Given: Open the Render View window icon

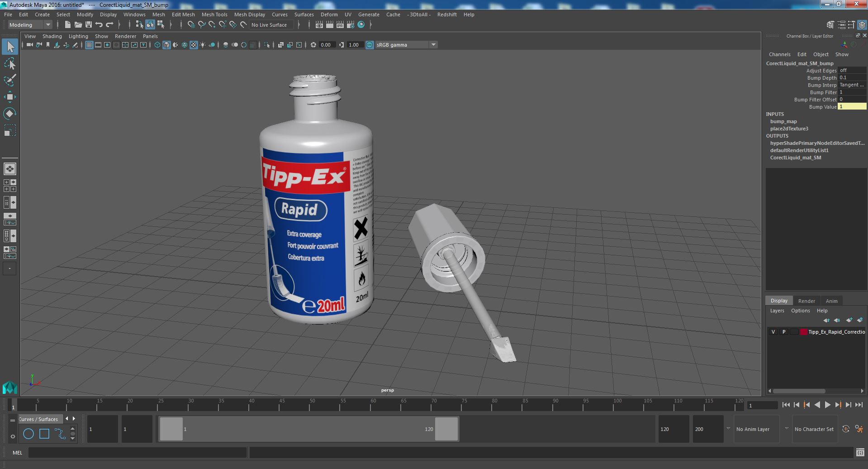Looking at the screenshot, I should (319, 25).
